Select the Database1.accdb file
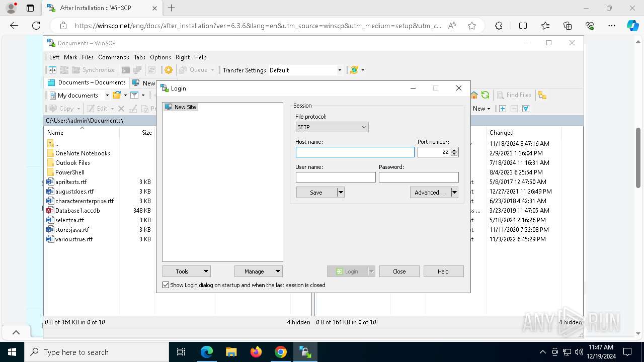 click(x=77, y=210)
